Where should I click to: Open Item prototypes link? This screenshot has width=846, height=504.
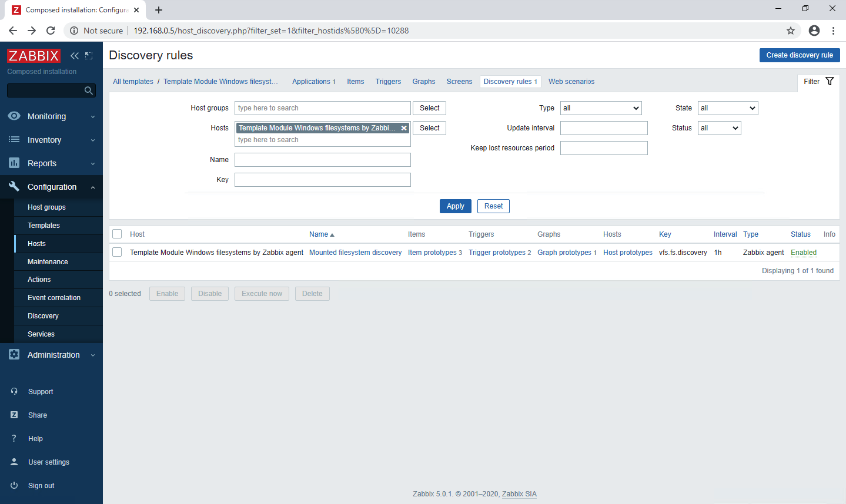point(432,253)
